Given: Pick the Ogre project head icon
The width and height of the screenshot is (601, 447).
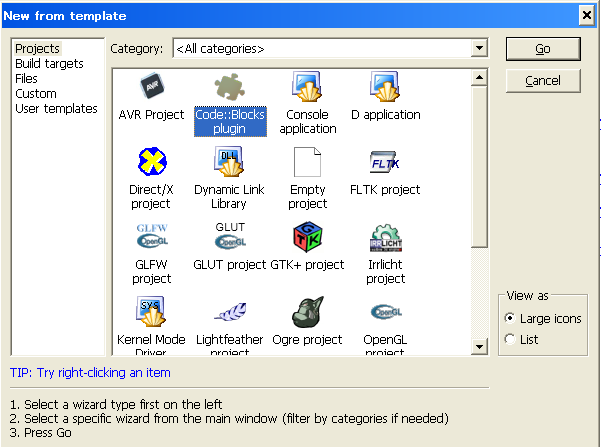Looking at the screenshot, I should tap(308, 312).
